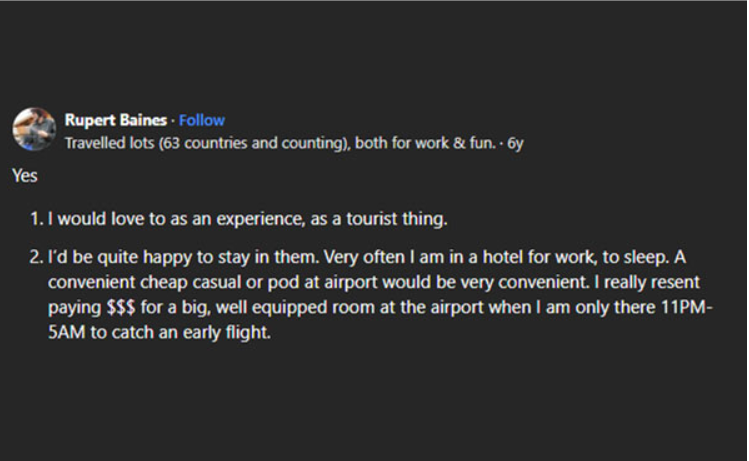The width and height of the screenshot is (749, 461).
Task: Click the 'I would love to' sentence start
Action: [106, 219]
